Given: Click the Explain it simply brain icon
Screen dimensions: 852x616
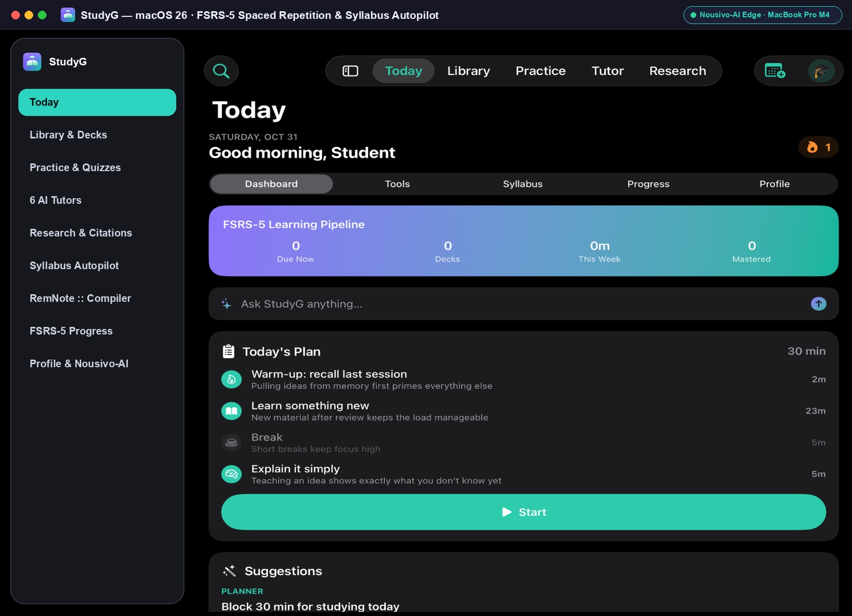Looking at the screenshot, I should [231, 475].
